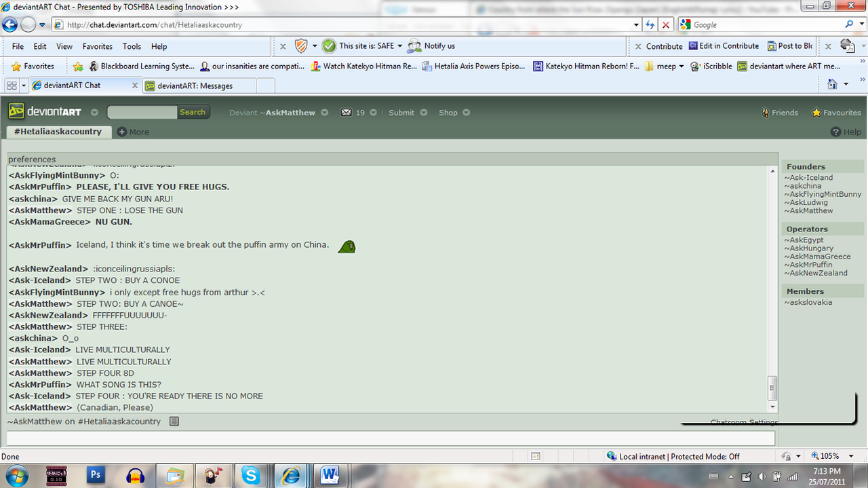Screen dimensions: 868x488
Task: Expand the address bar URL dropdown
Action: [x=636, y=24]
